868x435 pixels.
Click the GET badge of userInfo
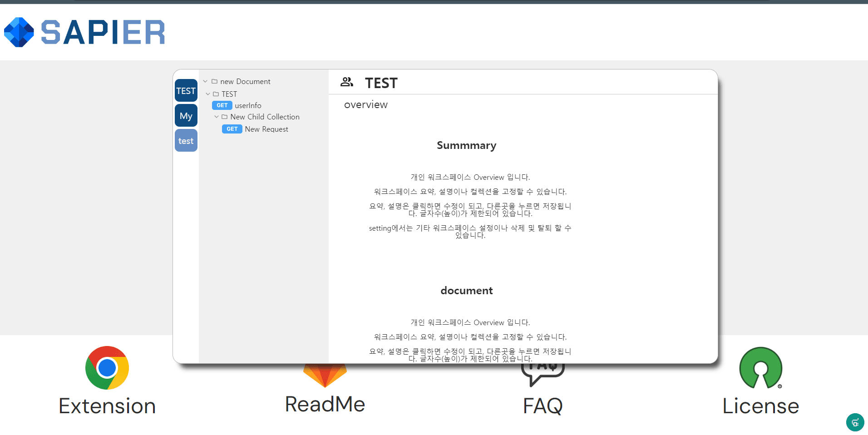click(x=222, y=105)
